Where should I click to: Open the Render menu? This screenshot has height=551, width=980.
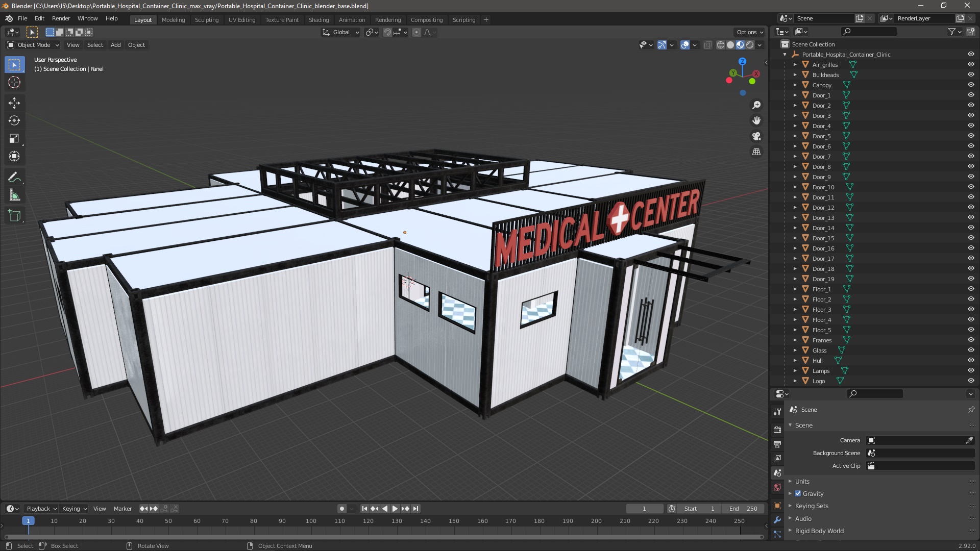pyautogui.click(x=61, y=18)
